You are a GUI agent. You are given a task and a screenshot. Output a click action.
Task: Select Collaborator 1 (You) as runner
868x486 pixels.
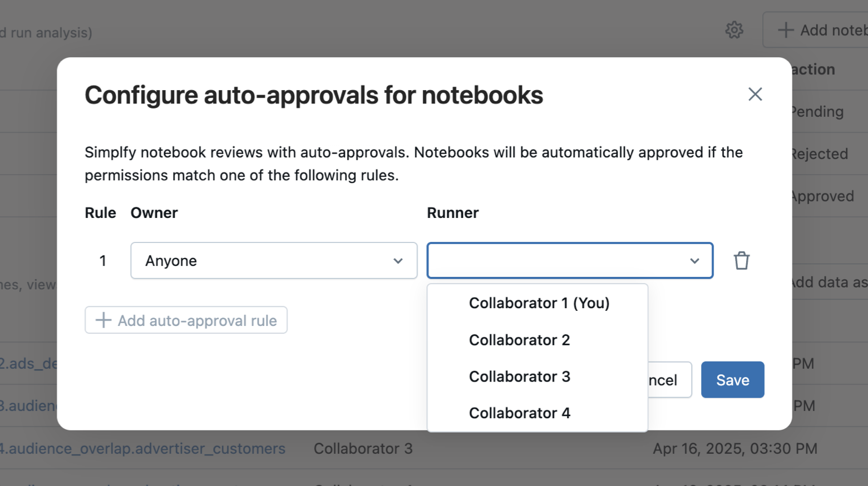tap(539, 302)
